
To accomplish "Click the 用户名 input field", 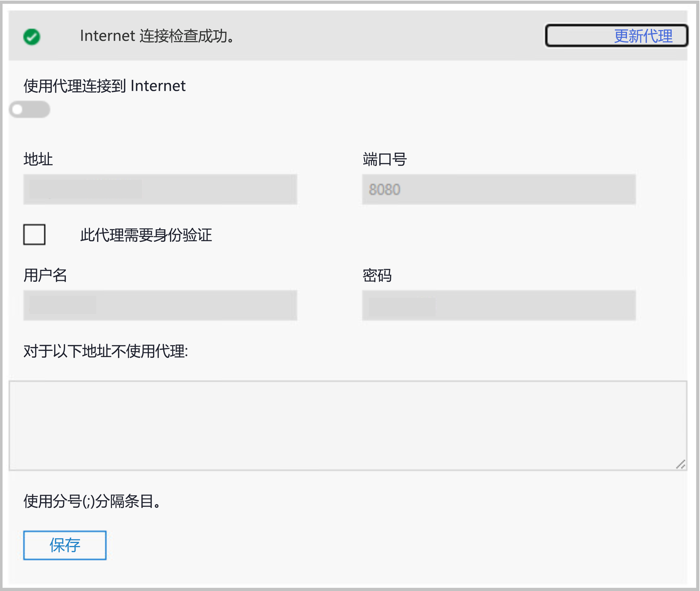I will point(160,305).
